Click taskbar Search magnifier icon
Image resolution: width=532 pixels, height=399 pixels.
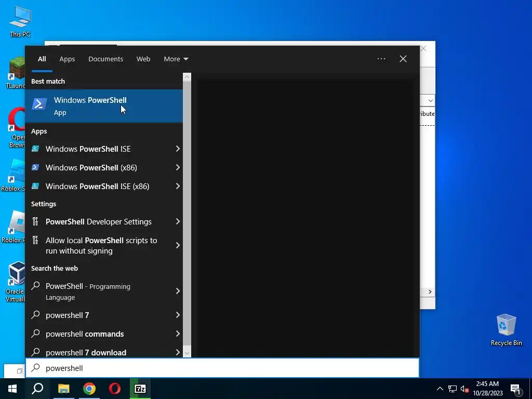pyautogui.click(x=37, y=389)
